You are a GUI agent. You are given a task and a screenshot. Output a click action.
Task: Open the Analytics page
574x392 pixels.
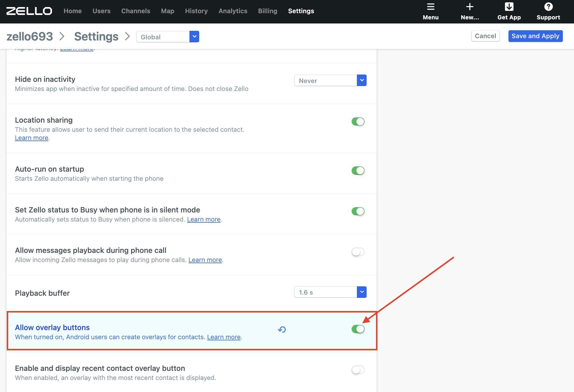233,11
